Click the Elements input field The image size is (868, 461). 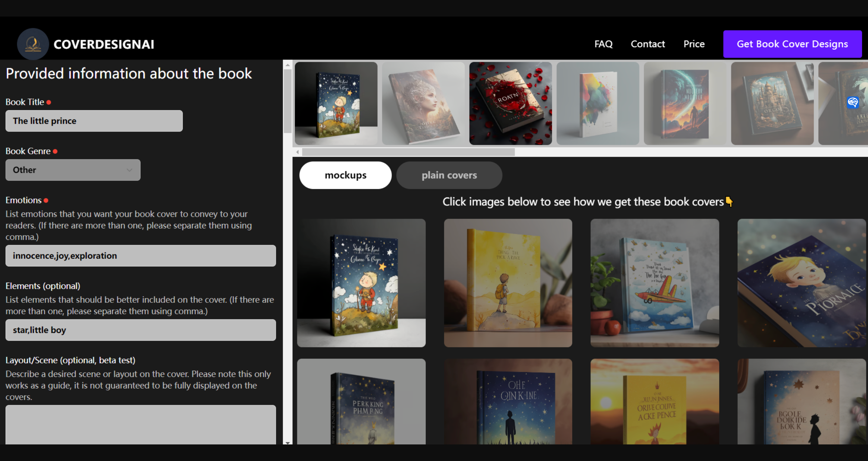pos(140,330)
